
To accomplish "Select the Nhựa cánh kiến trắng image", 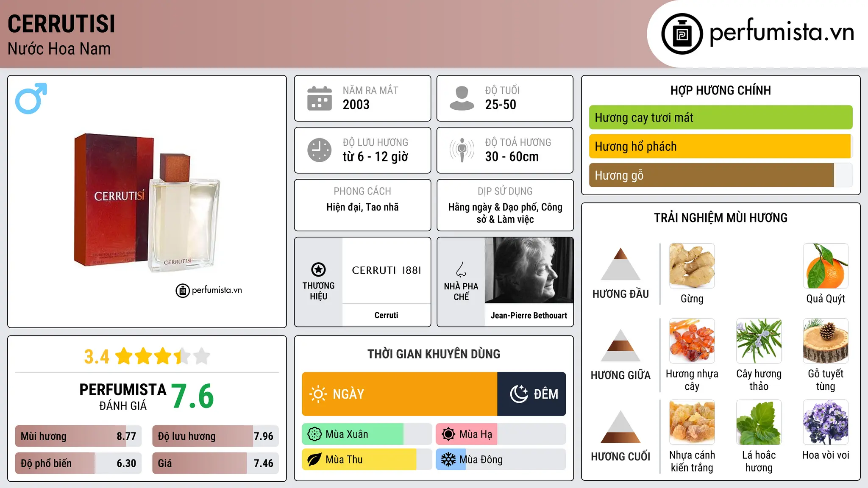I will coord(692,422).
